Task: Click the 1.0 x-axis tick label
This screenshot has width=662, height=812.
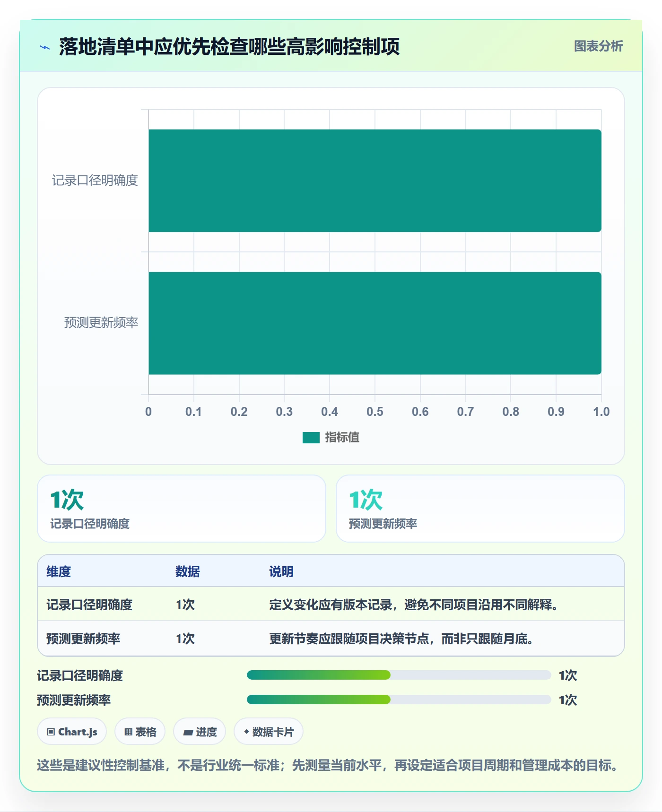Action: 601,412
